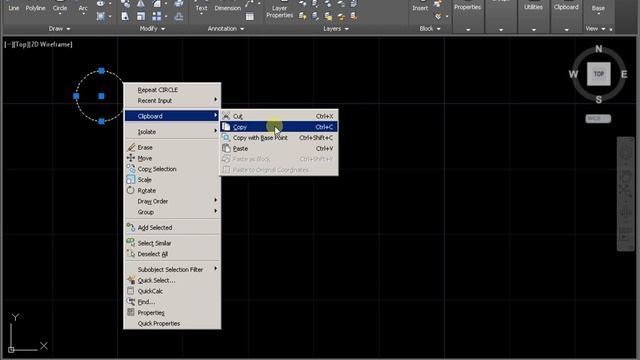Select the Polyline tool
The width and height of the screenshot is (640, 360).
click(36, 7)
